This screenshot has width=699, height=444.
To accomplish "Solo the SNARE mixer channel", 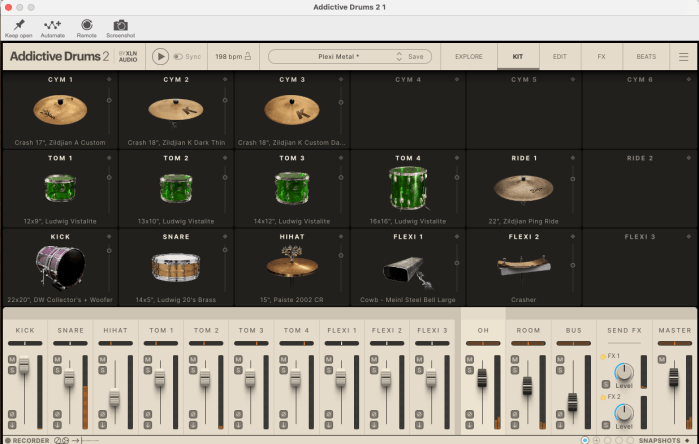I will click(x=59, y=371).
